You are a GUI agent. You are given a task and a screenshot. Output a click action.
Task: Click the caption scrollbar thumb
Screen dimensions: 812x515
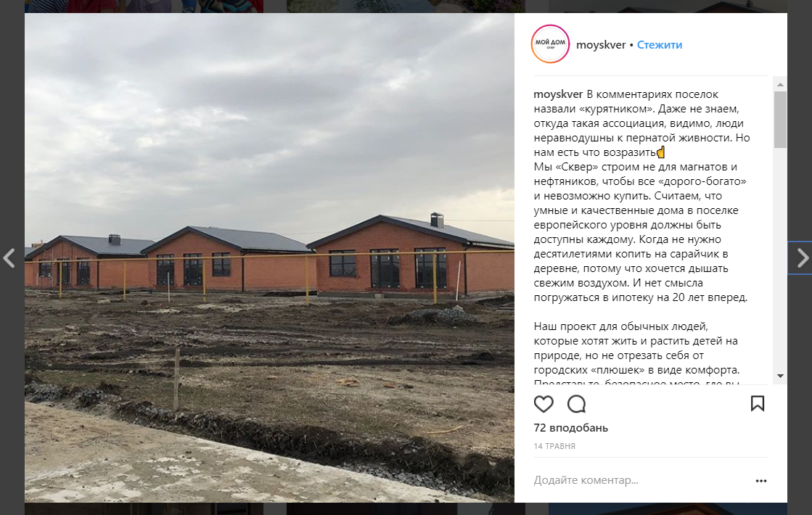pyautogui.click(x=780, y=120)
